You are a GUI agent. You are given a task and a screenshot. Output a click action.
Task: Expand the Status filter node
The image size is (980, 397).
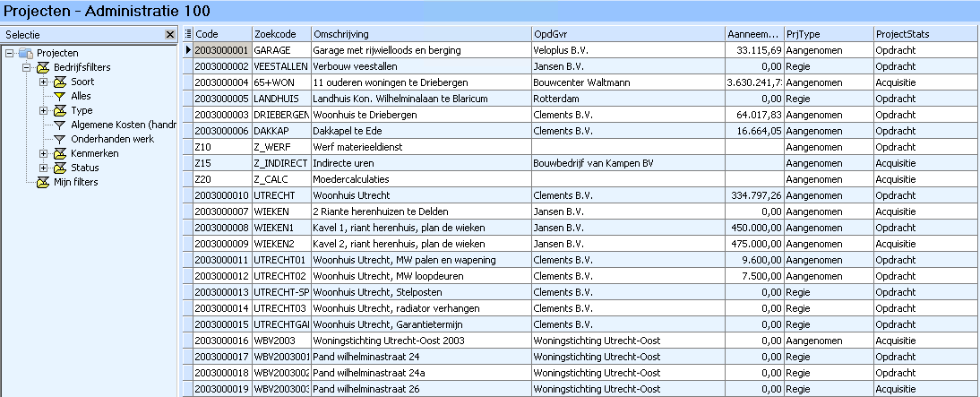click(43, 168)
